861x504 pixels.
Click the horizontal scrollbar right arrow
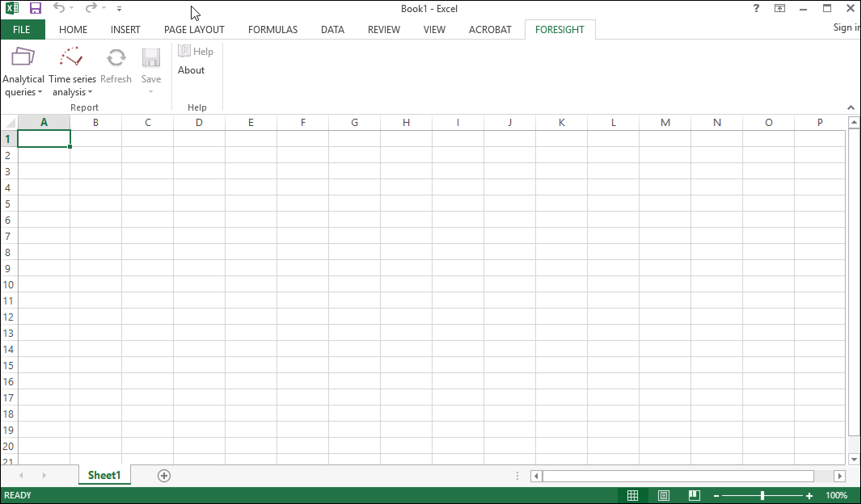(840, 476)
